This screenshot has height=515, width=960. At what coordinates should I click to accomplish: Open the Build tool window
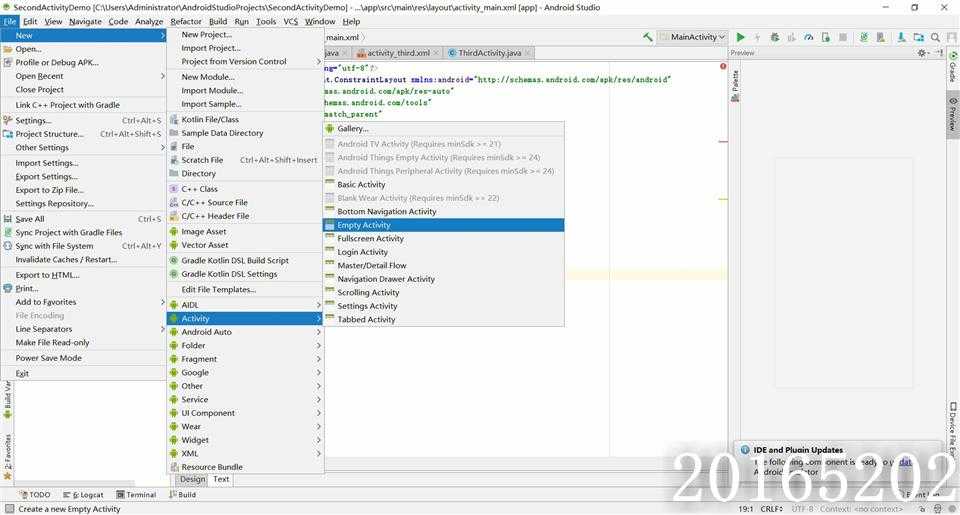182,495
